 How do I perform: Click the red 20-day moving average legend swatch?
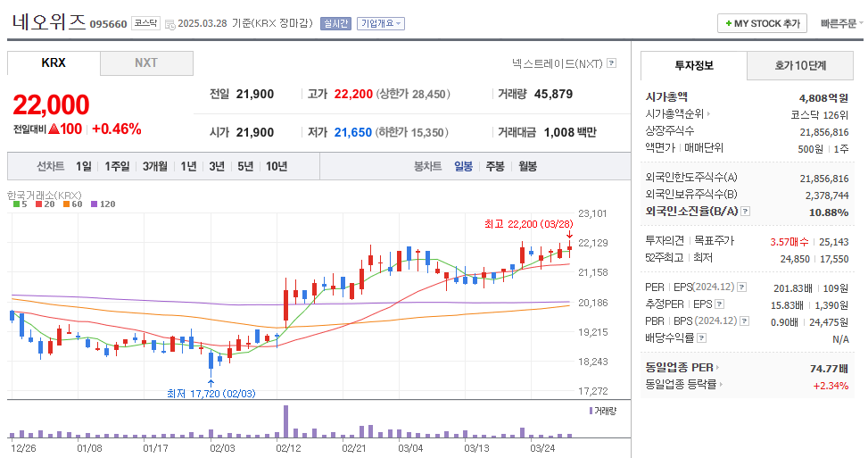pyautogui.click(x=38, y=204)
